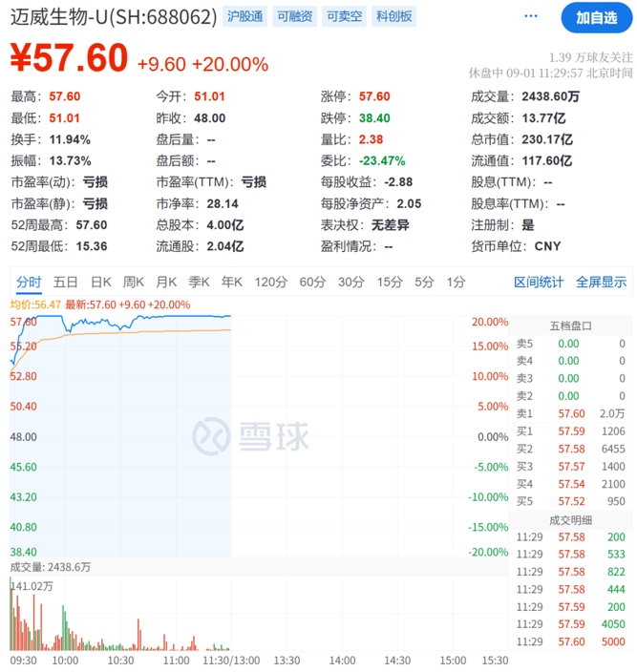Click the 成交明细 panel header
The width and height of the screenshot is (637, 672).
[x=570, y=520]
